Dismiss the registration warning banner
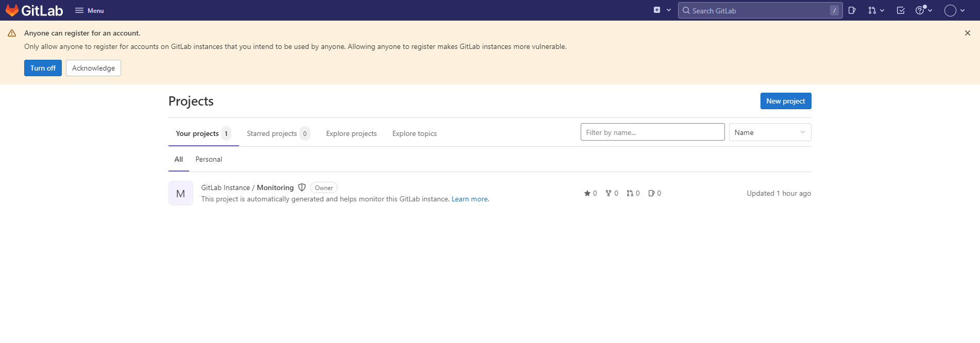980x343 pixels. click(967, 33)
